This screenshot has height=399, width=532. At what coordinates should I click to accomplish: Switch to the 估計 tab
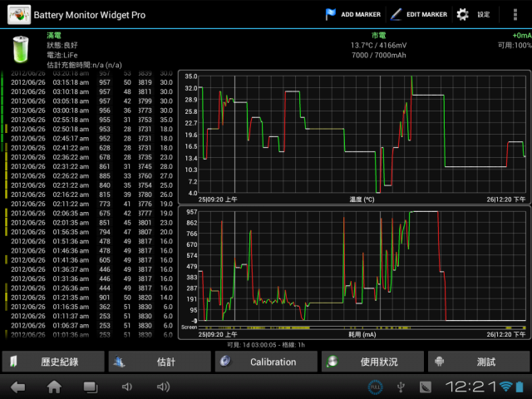tap(160, 362)
